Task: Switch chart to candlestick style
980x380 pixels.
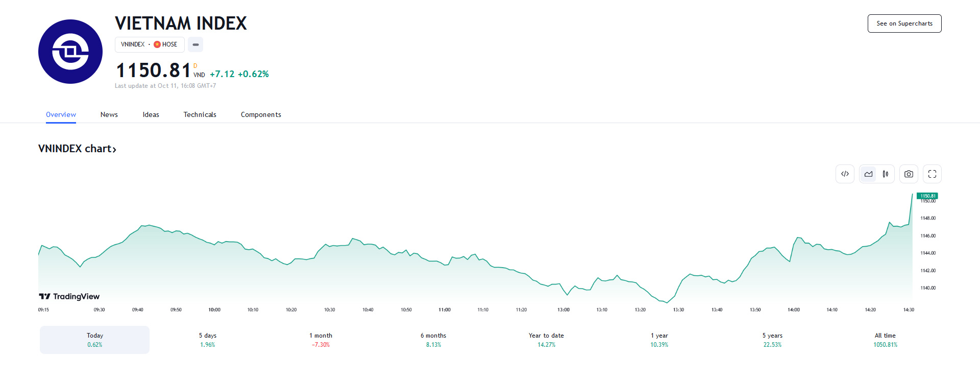Action: (x=886, y=174)
